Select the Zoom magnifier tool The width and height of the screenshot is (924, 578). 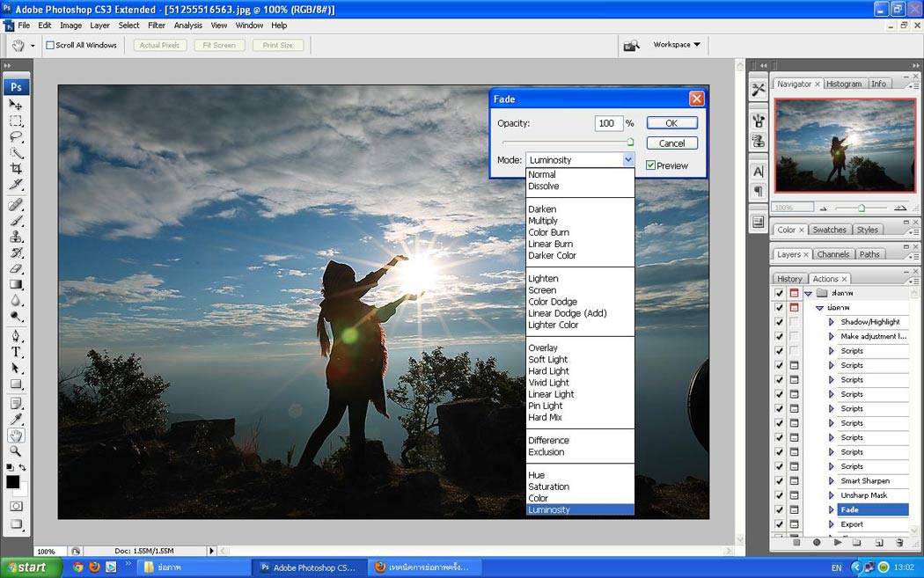(16, 451)
